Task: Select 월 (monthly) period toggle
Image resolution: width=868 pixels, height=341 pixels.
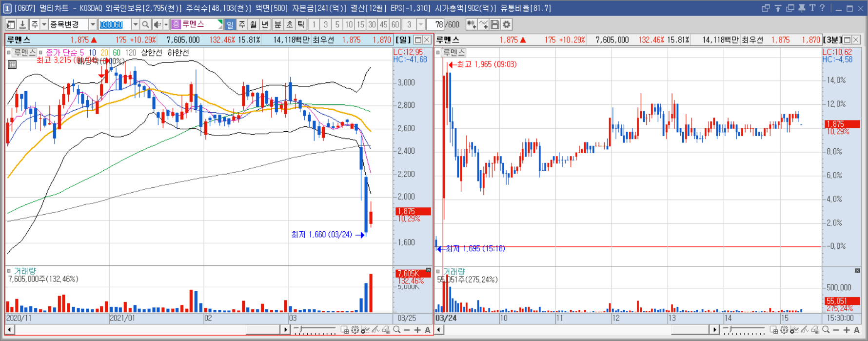Action: click(x=254, y=24)
